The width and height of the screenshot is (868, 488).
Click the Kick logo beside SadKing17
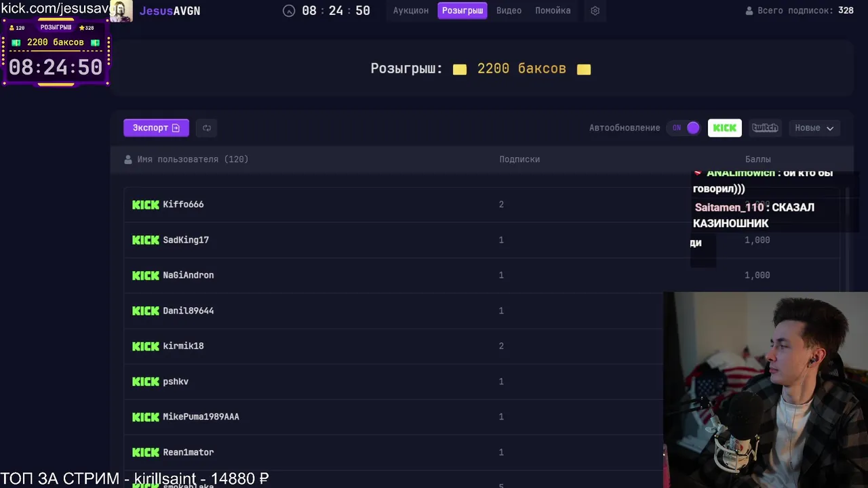pyautogui.click(x=146, y=240)
